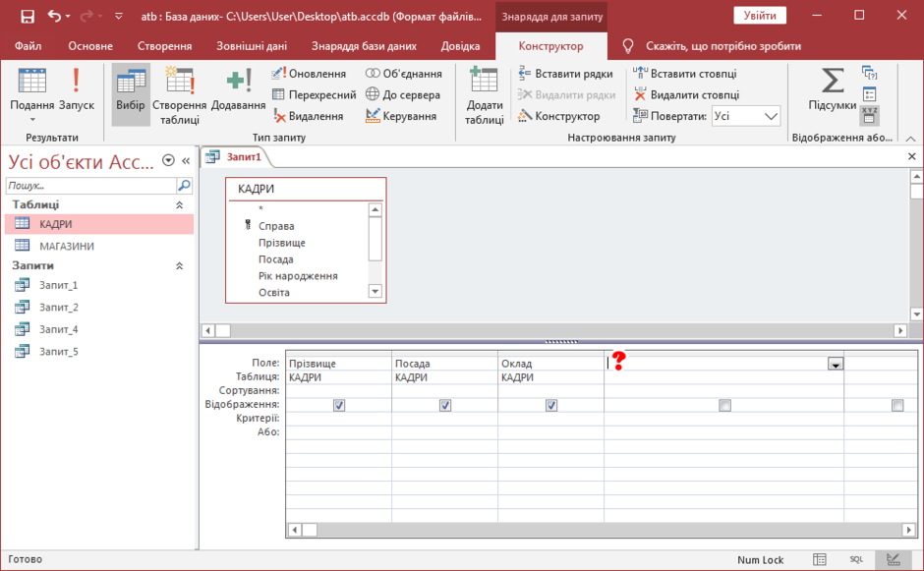Open the Подання dropdown arrow
Screen dimensions: 924x571
(32, 120)
